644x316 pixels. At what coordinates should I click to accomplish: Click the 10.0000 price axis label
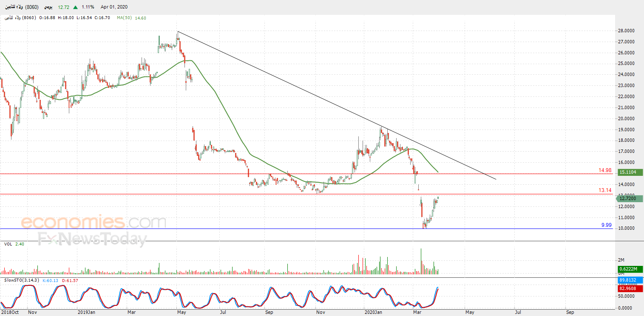627,229
